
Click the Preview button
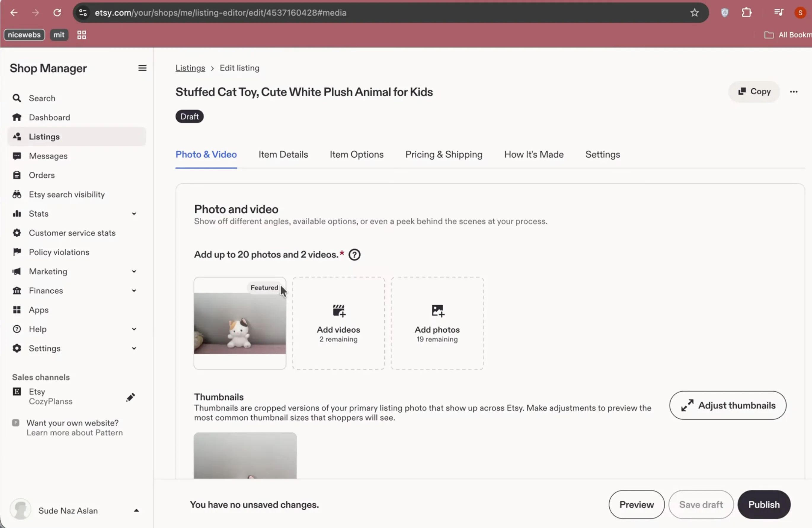pyautogui.click(x=637, y=505)
